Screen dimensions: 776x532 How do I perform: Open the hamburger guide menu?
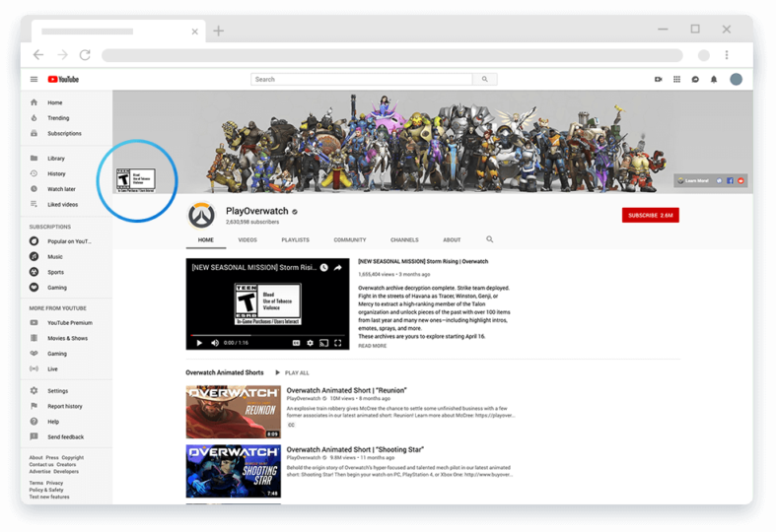(34, 79)
